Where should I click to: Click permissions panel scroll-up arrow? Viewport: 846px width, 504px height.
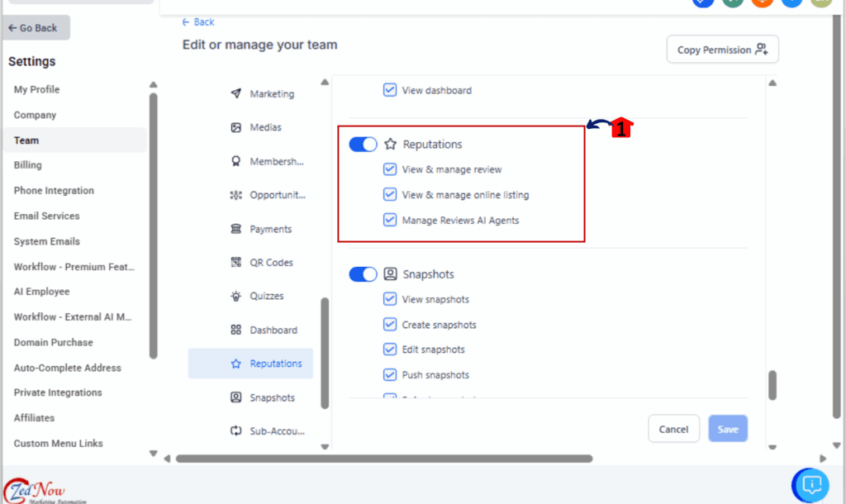pyautogui.click(x=772, y=83)
